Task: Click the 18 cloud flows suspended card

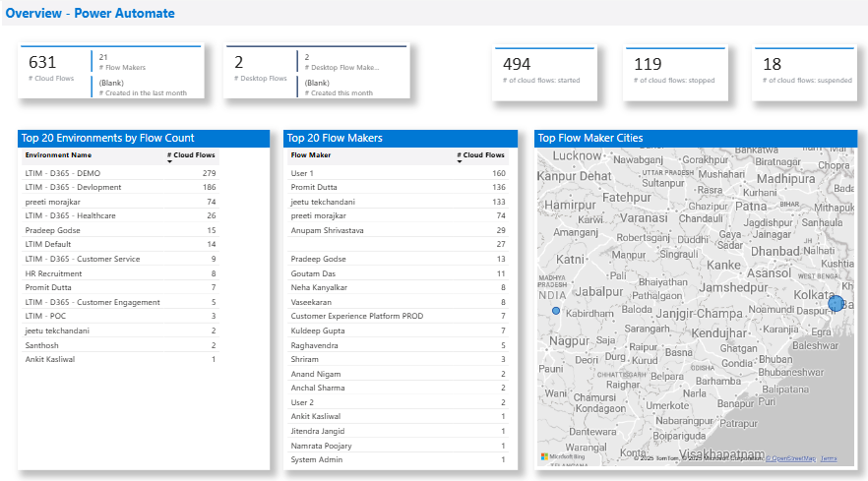Action: [x=803, y=71]
